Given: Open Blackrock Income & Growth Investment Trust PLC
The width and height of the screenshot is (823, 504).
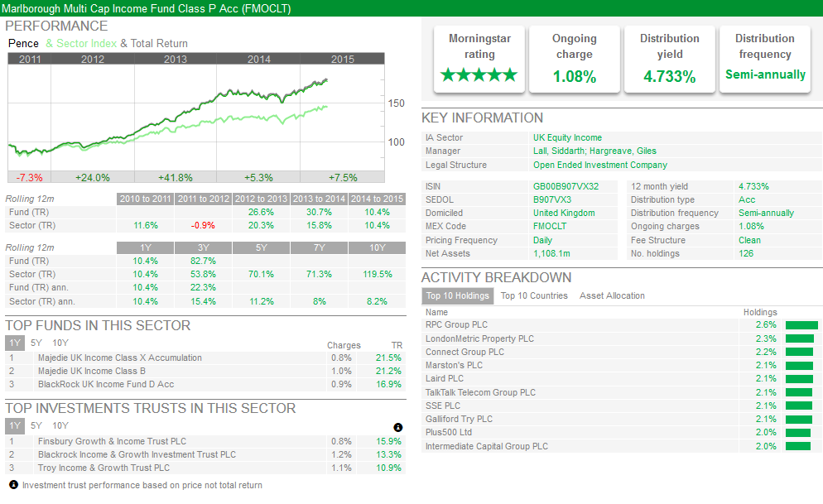Looking at the screenshot, I should (x=137, y=454).
